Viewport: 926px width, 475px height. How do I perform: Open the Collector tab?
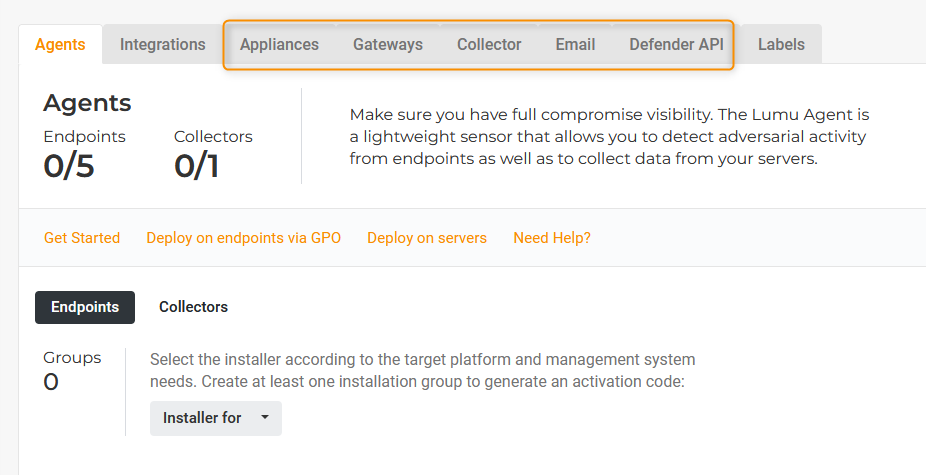pyautogui.click(x=489, y=45)
